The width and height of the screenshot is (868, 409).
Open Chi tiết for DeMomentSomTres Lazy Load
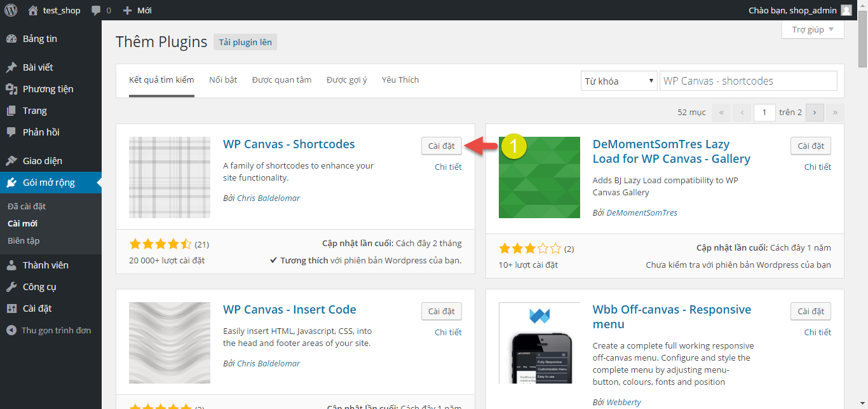(x=818, y=167)
